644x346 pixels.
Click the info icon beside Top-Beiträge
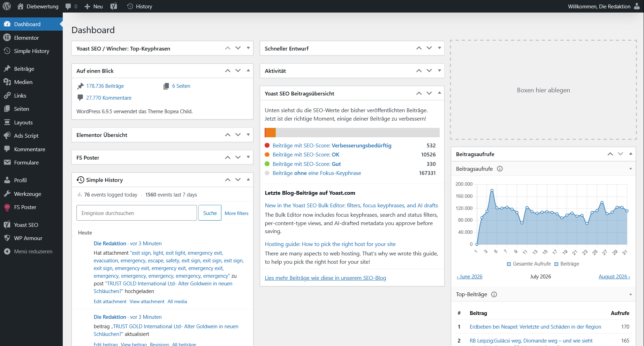[x=494, y=294]
